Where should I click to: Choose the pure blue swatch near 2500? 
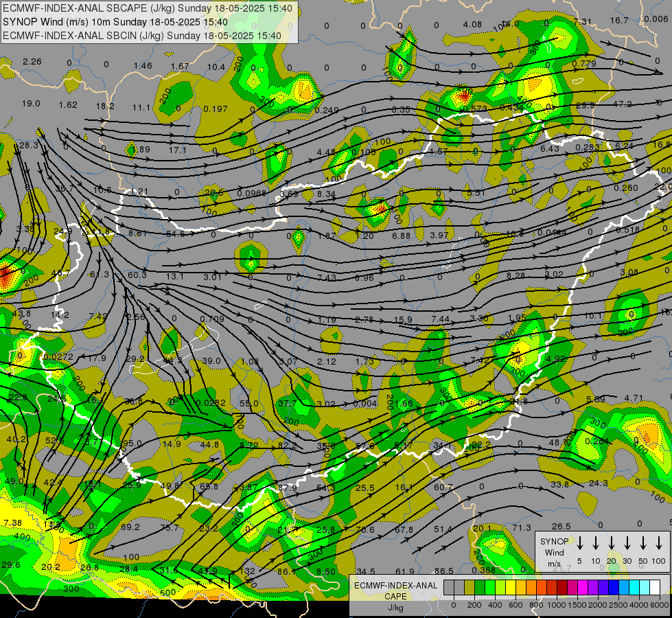(614, 587)
